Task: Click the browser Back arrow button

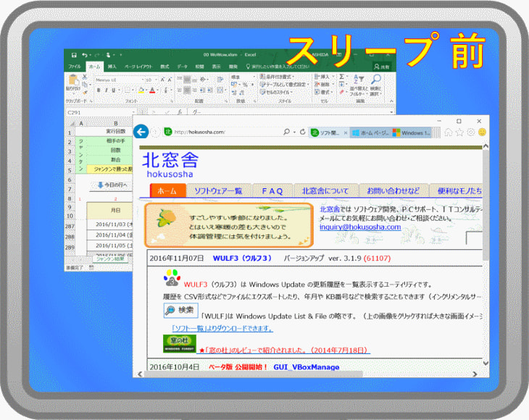Action: [141, 132]
